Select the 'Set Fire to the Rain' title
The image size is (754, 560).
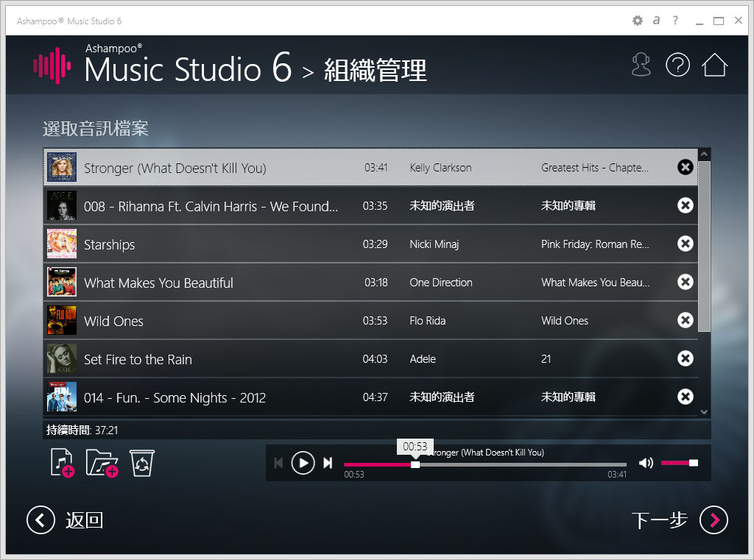click(138, 360)
